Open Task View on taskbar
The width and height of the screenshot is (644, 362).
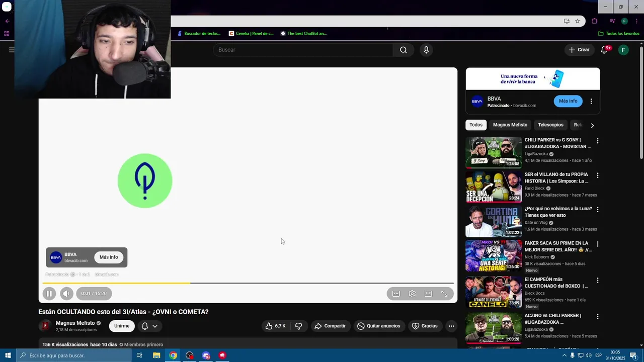139,355
